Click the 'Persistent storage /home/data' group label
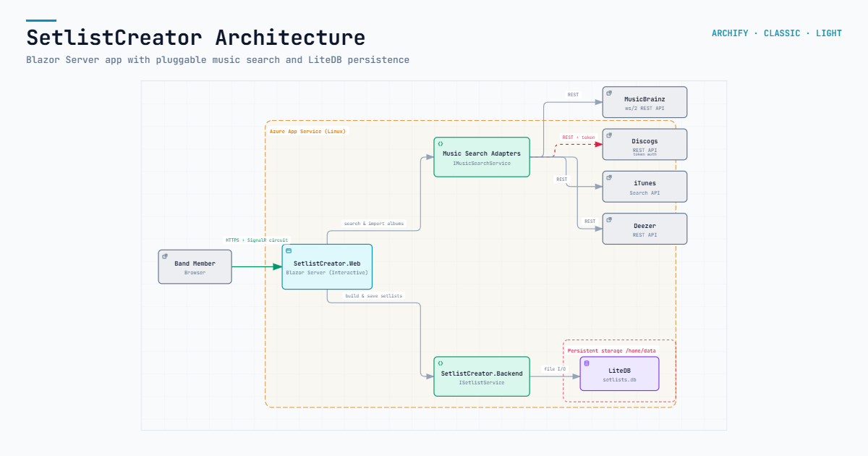The height and width of the screenshot is (456, 868). point(612,350)
